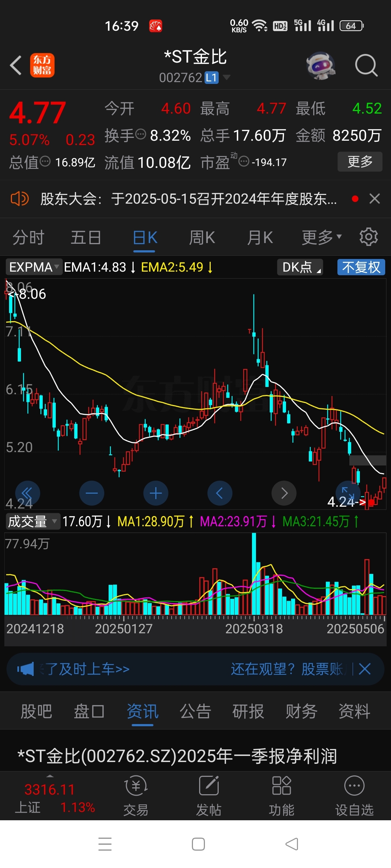Expand chart to fullscreen
This screenshot has height=868, width=391.
pyautogui.click(x=348, y=493)
